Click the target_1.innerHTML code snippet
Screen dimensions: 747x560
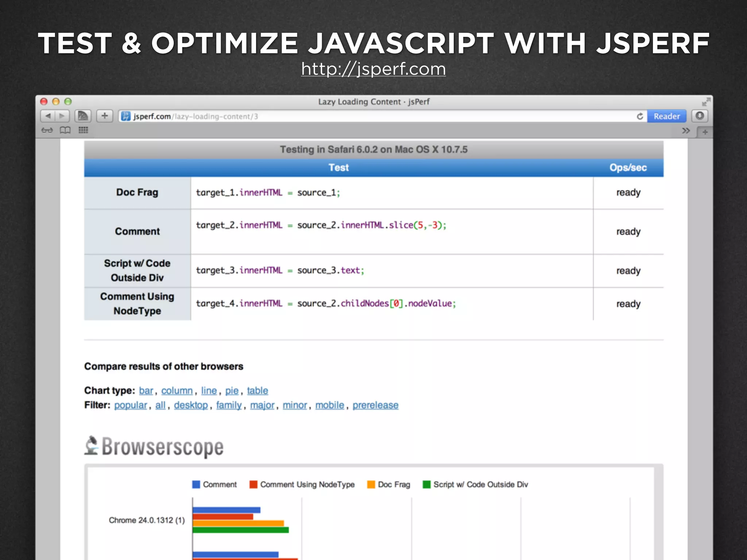click(268, 192)
